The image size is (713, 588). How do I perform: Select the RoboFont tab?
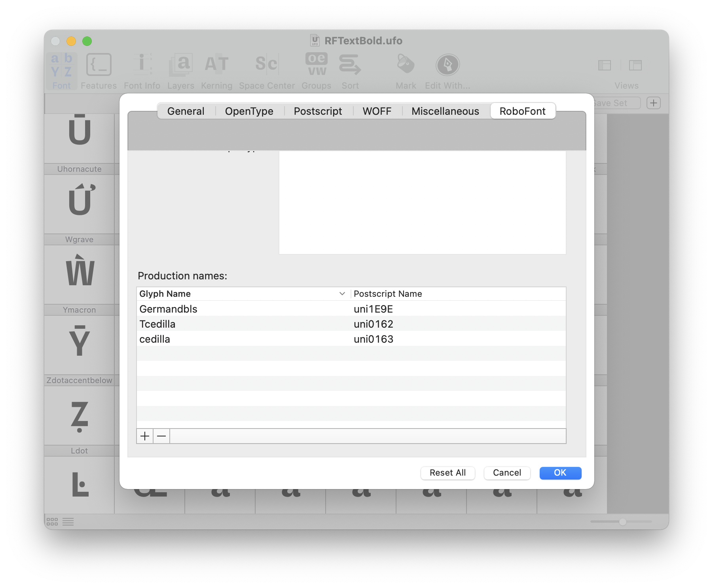point(523,111)
